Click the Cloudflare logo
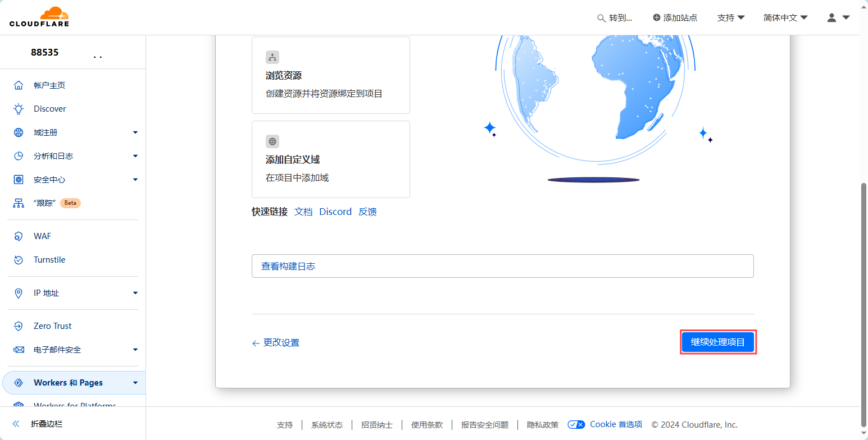The width and height of the screenshot is (868, 440). click(x=39, y=17)
